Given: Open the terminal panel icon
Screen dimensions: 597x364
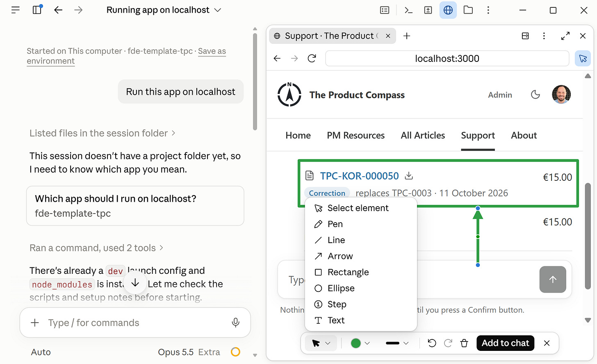Looking at the screenshot, I should tap(408, 10).
